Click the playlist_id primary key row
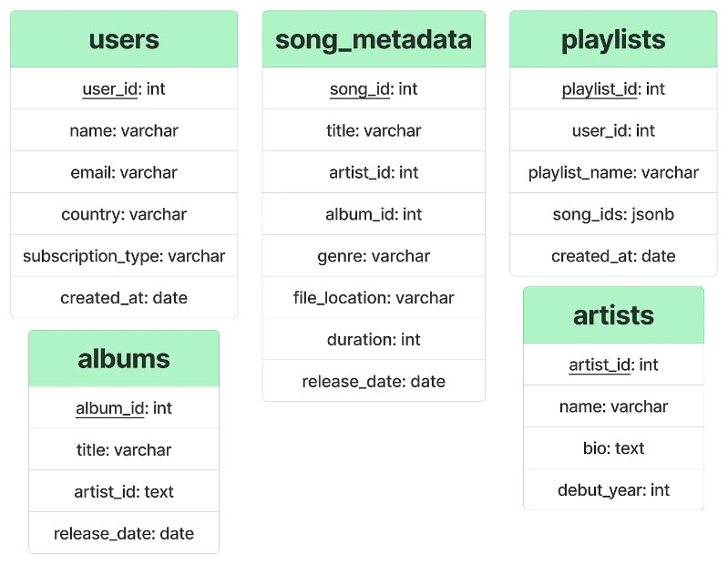This screenshot has width=728, height=565. click(x=613, y=88)
